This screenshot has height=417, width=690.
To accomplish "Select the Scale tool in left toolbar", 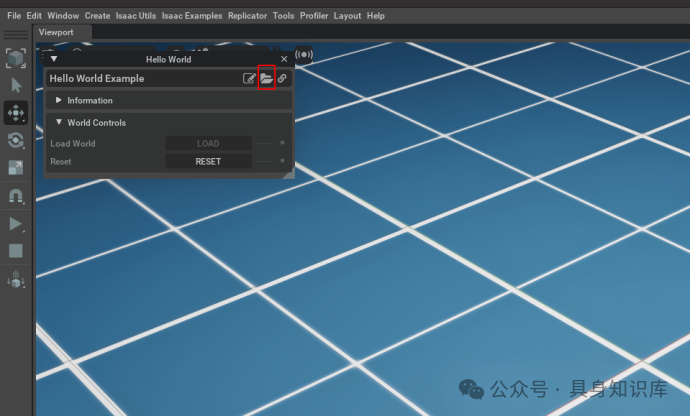I will 16,168.
